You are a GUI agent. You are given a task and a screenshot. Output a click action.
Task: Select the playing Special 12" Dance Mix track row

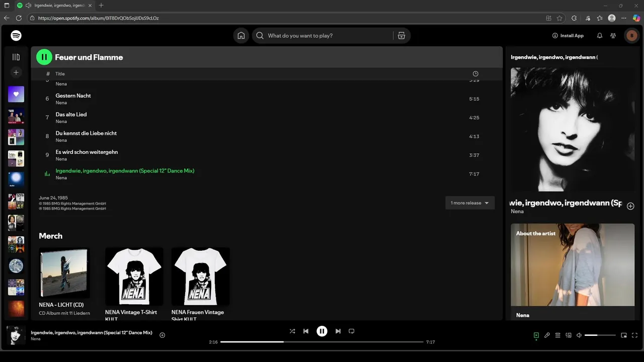267,174
